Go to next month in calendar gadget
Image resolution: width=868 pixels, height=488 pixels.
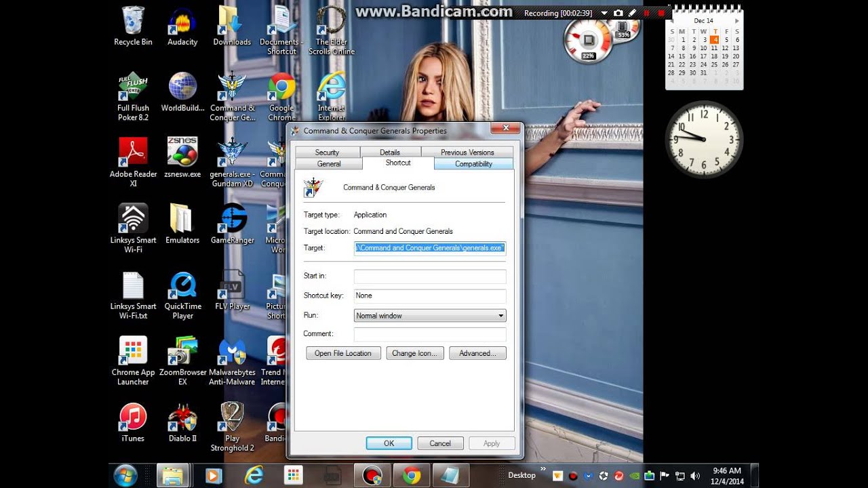[737, 21]
